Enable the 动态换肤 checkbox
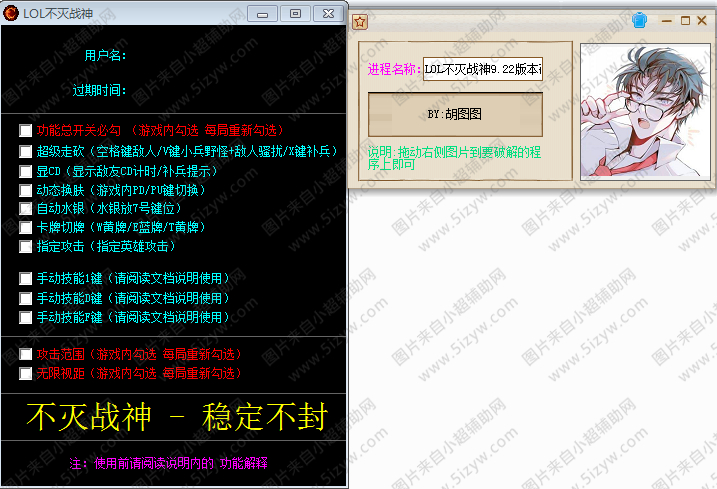Image resolution: width=717 pixels, height=489 pixels. point(25,190)
